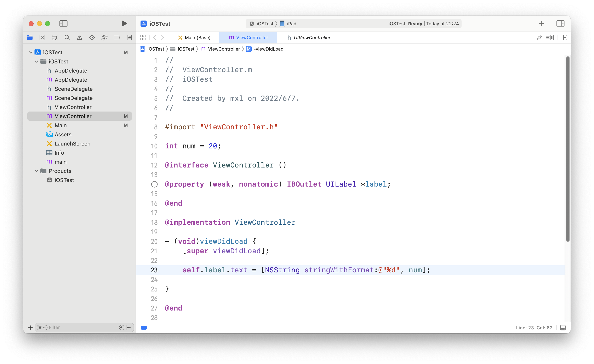Image resolution: width=594 pixels, height=364 pixels.
Task: Click the related items grid icon
Action: 143,38
